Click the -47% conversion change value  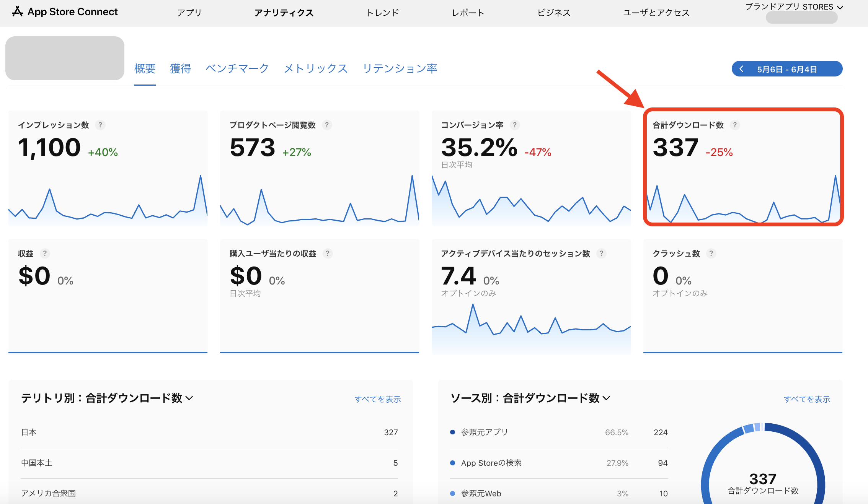coord(538,152)
